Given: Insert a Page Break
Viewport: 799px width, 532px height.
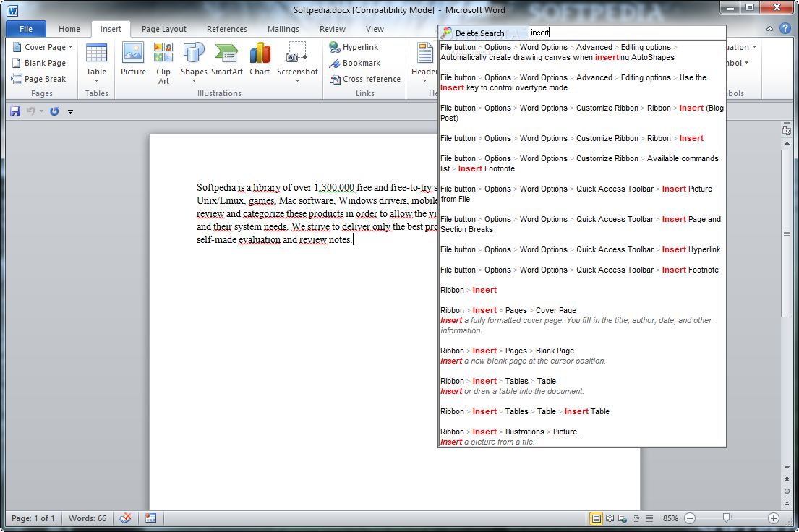Looking at the screenshot, I should pyautogui.click(x=39, y=79).
